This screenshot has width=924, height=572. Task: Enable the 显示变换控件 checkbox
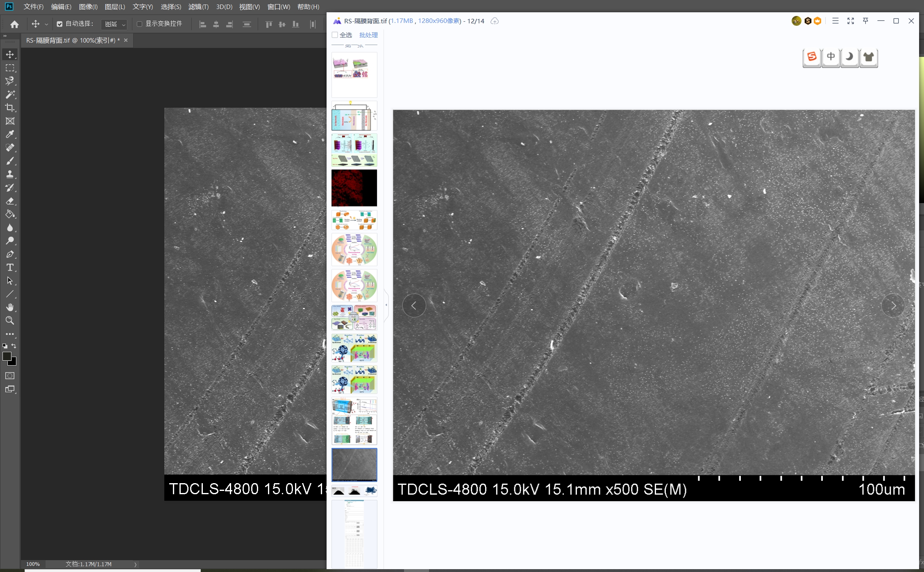click(139, 24)
